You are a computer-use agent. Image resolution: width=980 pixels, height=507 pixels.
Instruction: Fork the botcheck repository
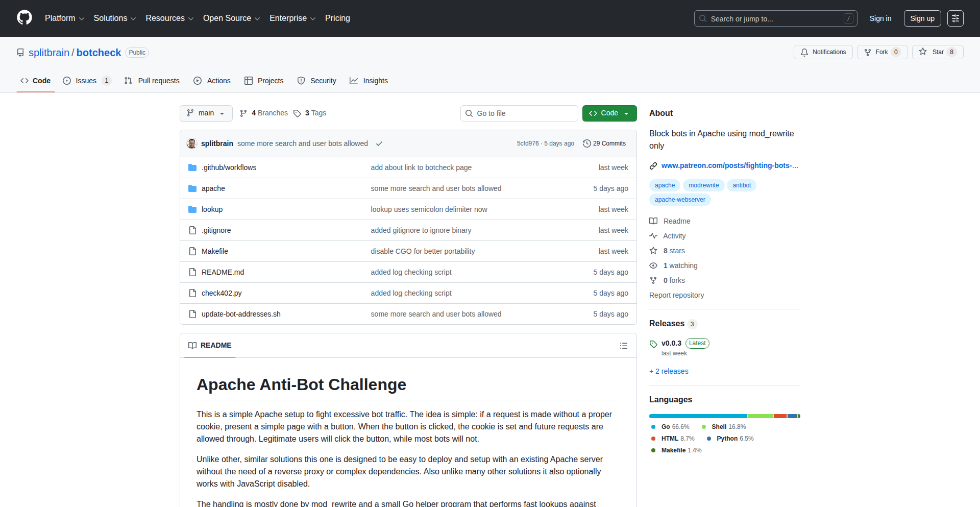click(882, 52)
